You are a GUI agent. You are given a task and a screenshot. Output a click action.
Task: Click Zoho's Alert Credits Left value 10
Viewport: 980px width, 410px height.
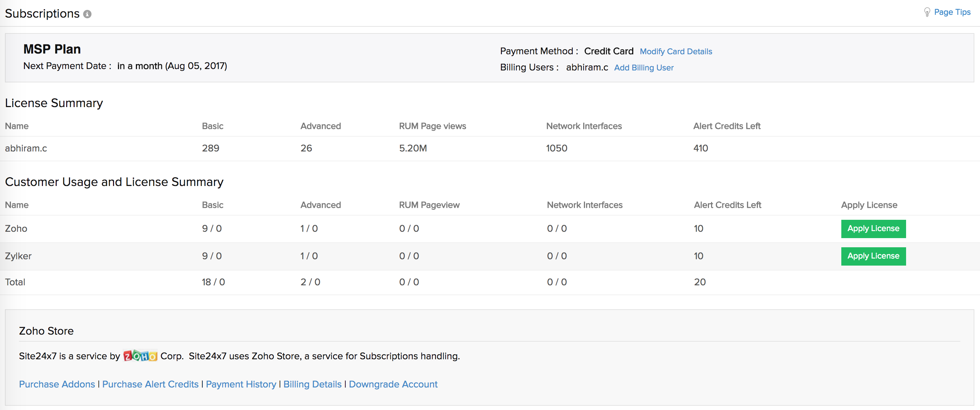(x=698, y=228)
